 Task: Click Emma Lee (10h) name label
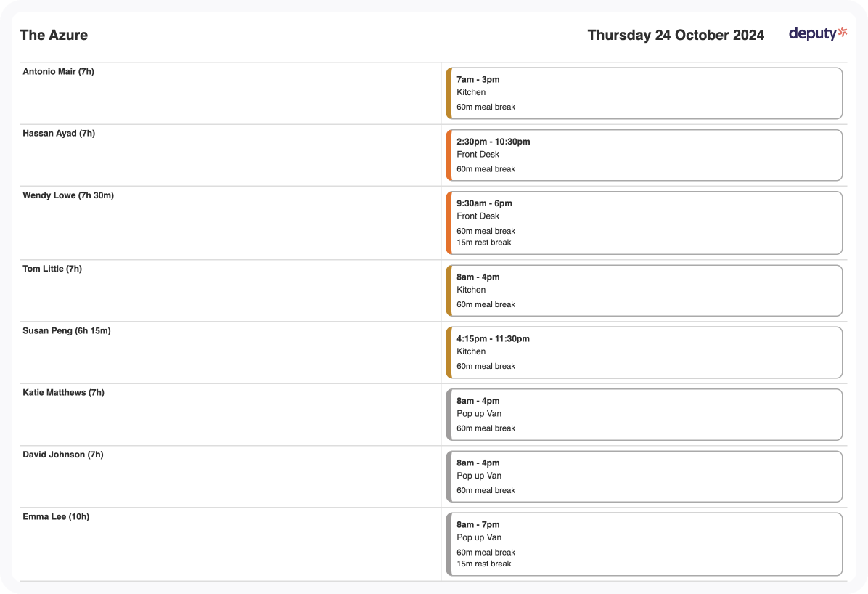pos(56,517)
